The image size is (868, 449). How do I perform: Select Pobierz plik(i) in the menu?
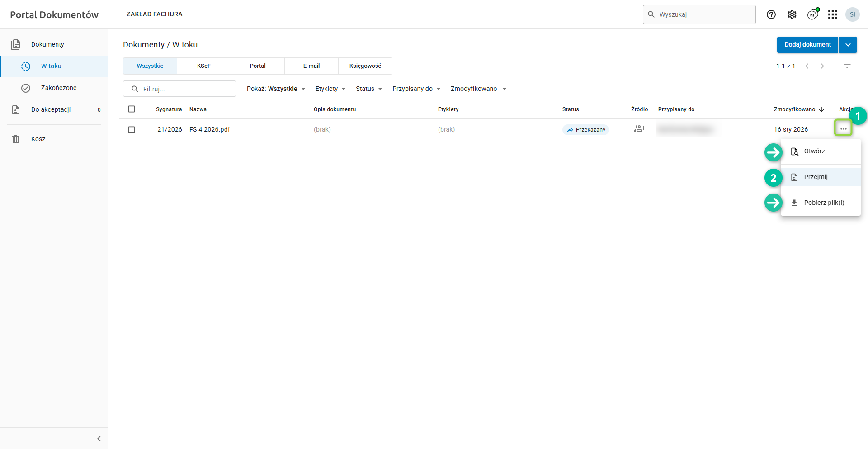click(824, 203)
